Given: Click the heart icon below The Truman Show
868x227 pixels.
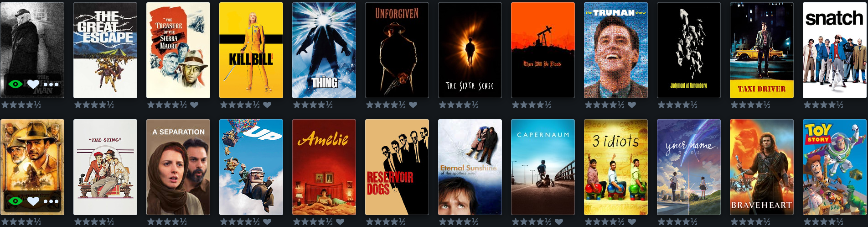Looking at the screenshot, I should pyautogui.click(x=632, y=105).
